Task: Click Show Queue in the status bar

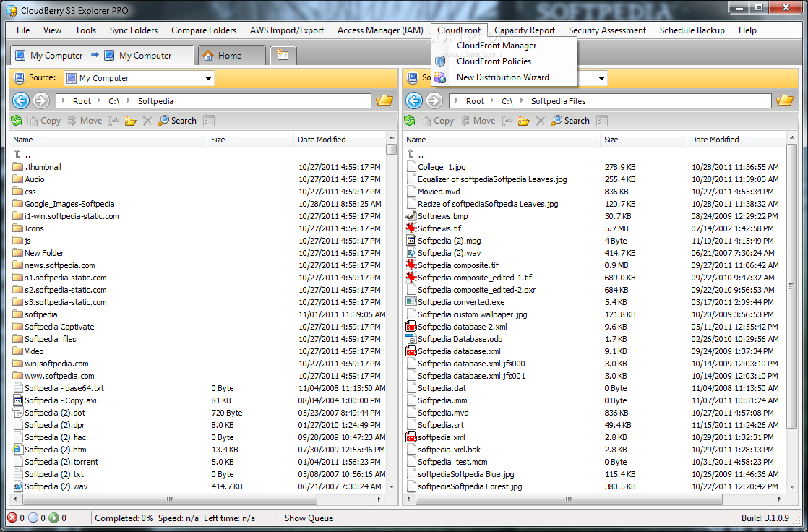Action: (309, 518)
